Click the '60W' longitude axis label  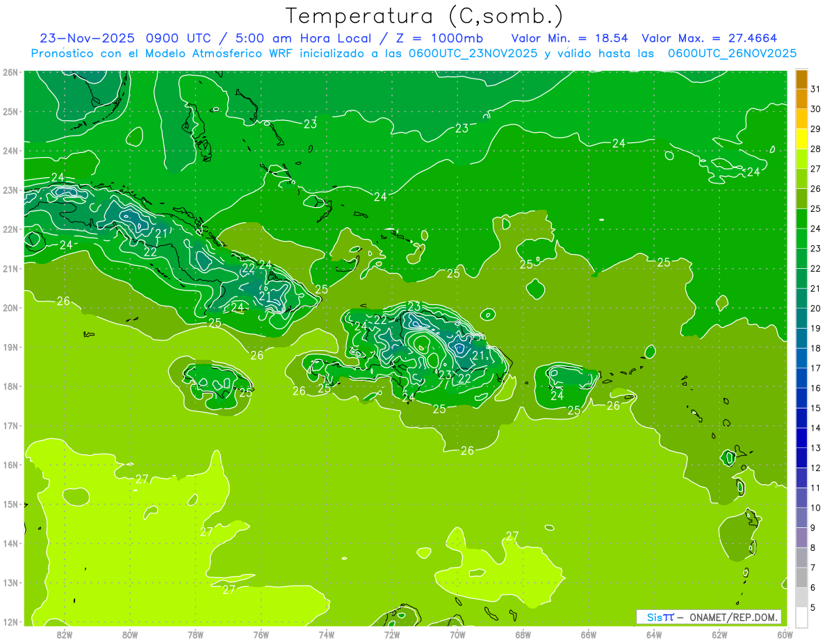coord(785,634)
